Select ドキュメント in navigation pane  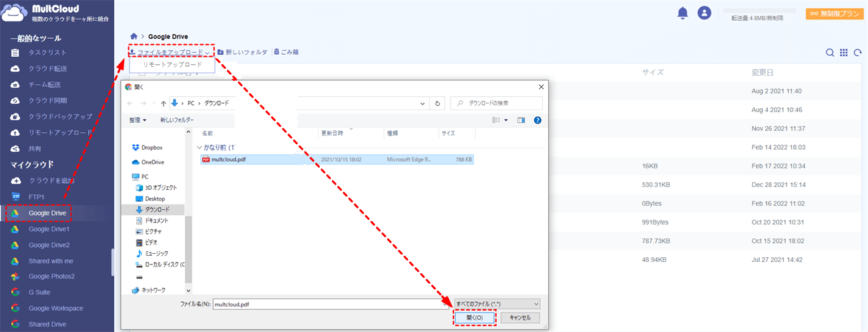(157, 220)
